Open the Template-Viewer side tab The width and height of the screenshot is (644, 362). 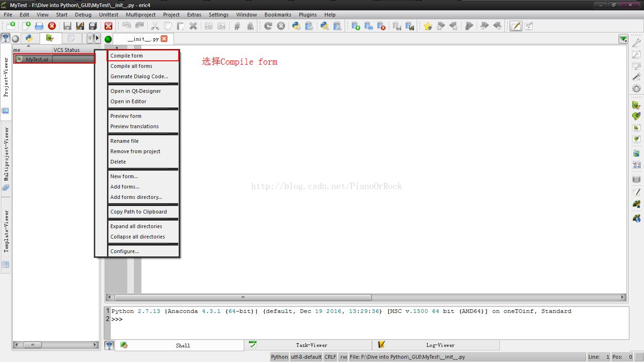[x=6, y=234]
